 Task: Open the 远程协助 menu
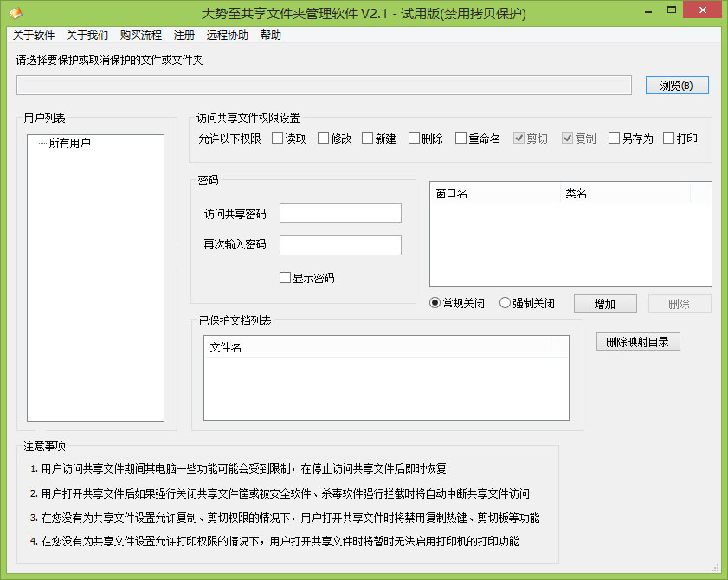(227, 35)
